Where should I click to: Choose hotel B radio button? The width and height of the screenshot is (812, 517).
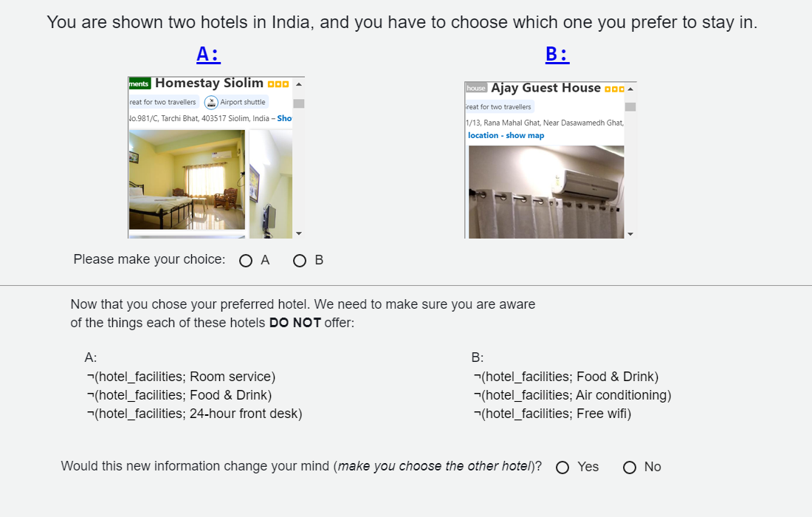[300, 260]
